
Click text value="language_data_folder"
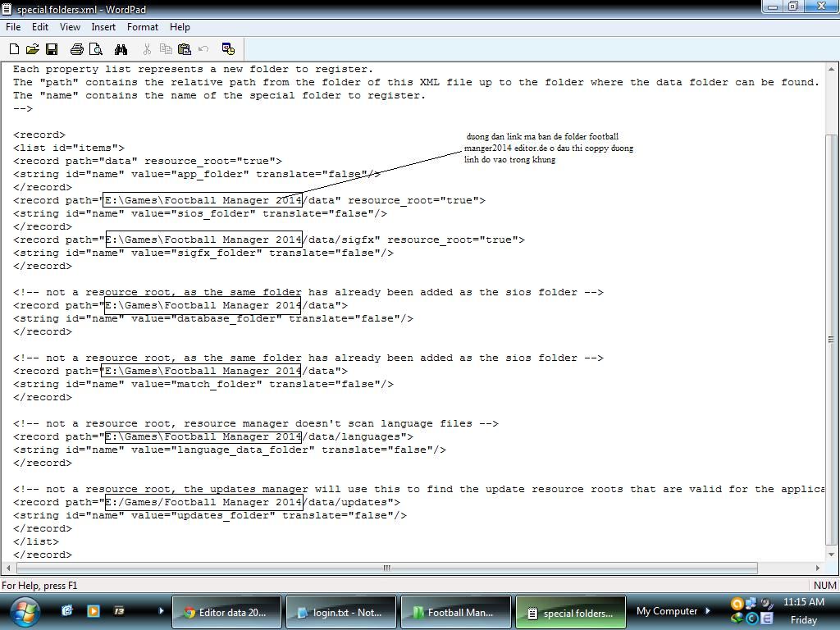point(223,450)
